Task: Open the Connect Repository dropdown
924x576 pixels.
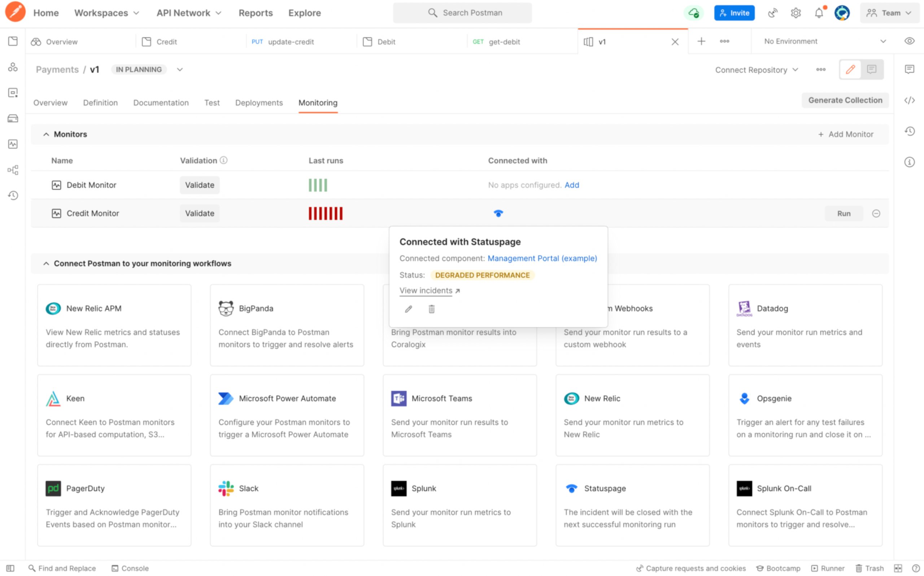Action: click(x=757, y=70)
